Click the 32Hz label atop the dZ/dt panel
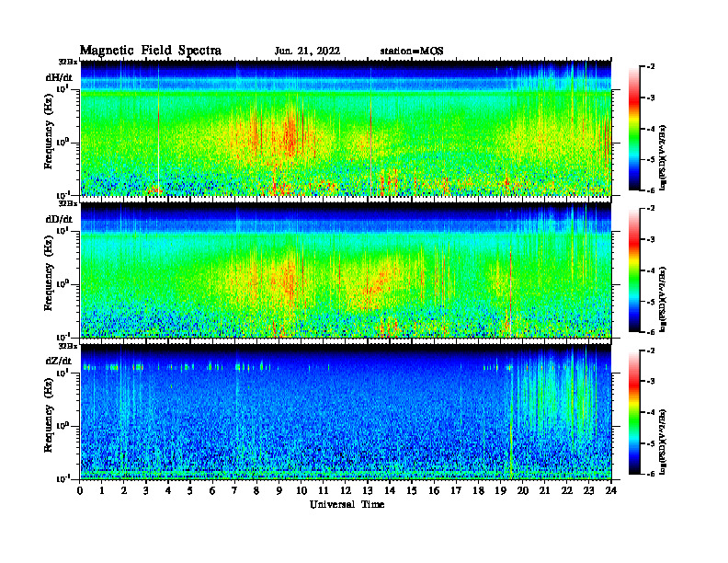 tap(68, 346)
